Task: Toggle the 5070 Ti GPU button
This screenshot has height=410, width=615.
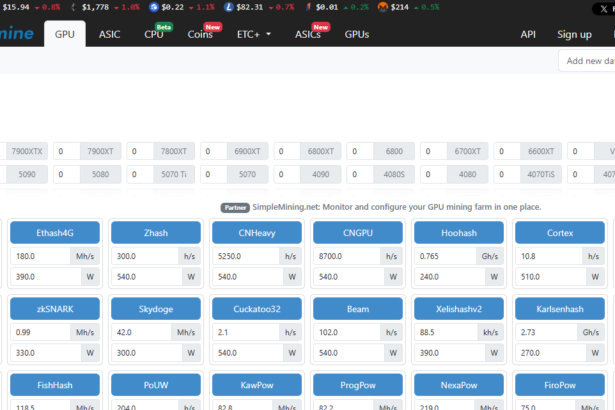Action: (x=174, y=174)
